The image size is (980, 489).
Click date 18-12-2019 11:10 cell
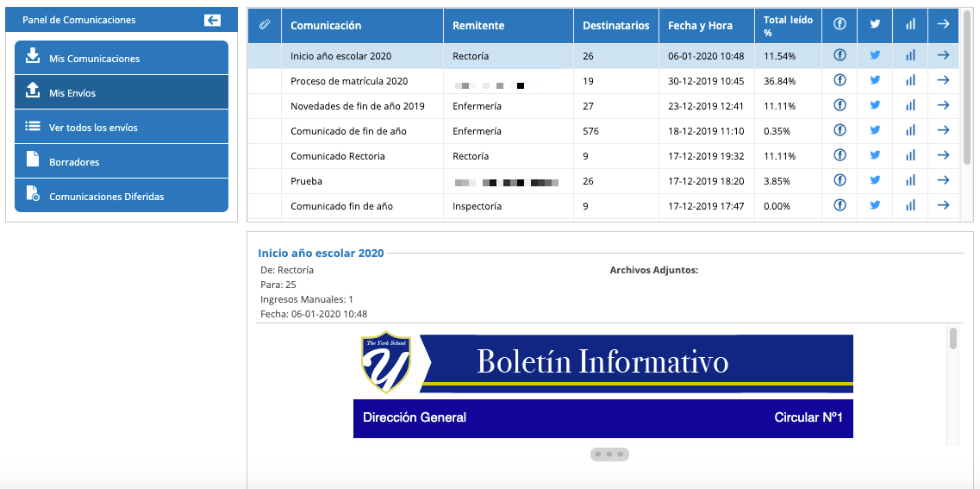click(x=707, y=131)
